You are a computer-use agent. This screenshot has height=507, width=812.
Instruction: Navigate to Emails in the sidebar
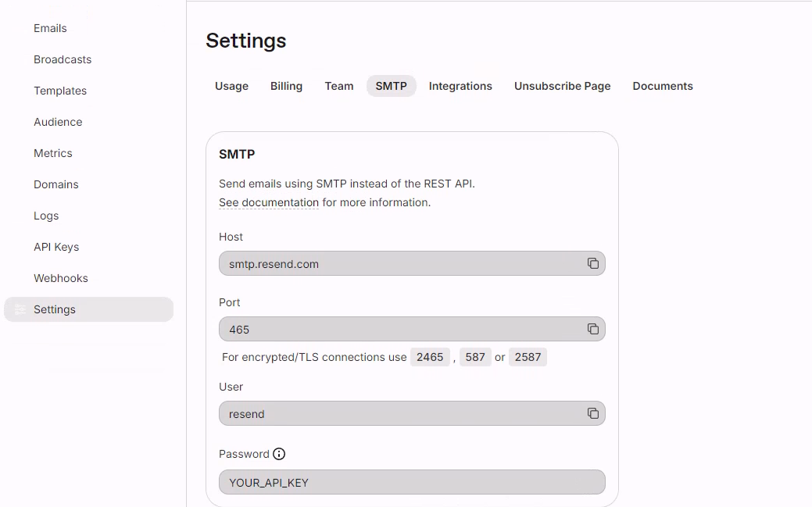[x=50, y=28]
